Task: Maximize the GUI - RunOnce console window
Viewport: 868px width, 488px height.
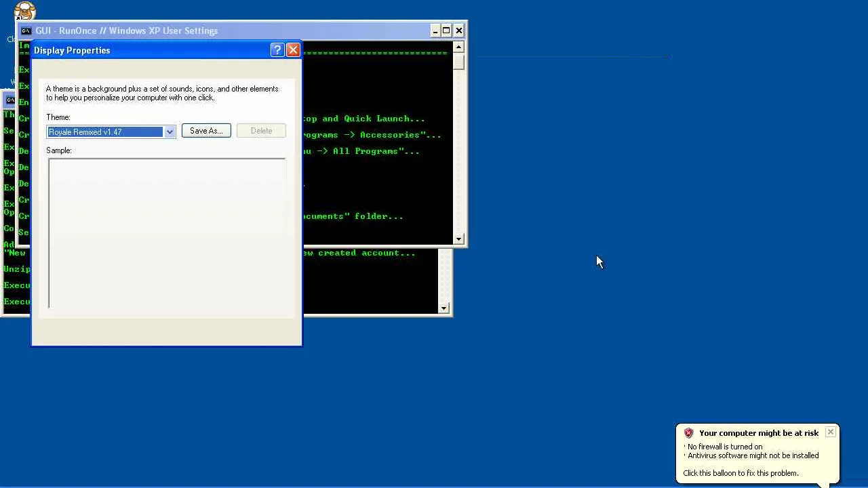Action: point(447,30)
